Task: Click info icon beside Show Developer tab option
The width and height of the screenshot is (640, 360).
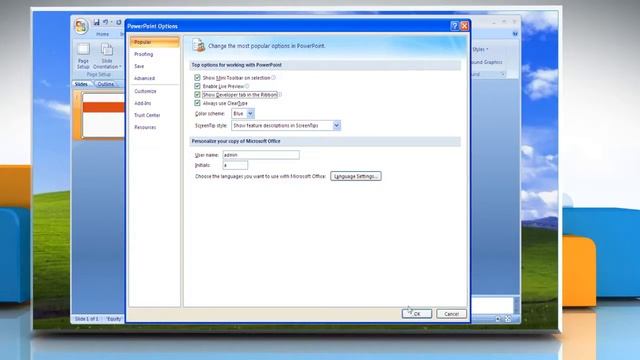Action: [x=280, y=95]
